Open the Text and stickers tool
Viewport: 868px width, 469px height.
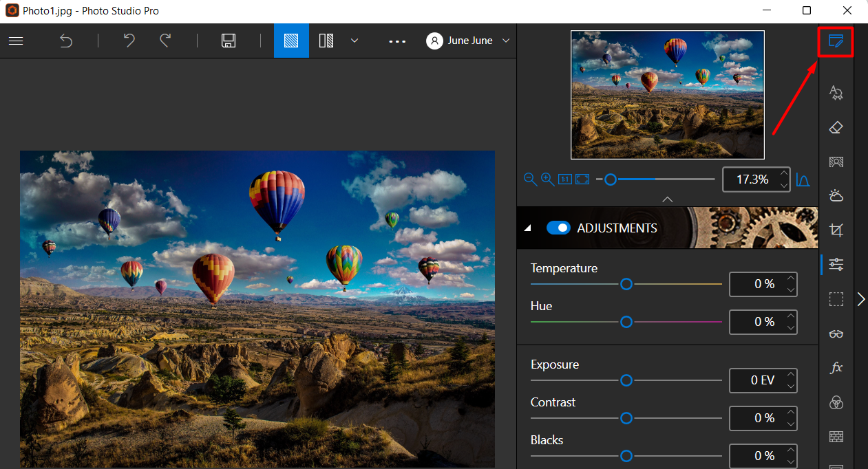(836, 93)
